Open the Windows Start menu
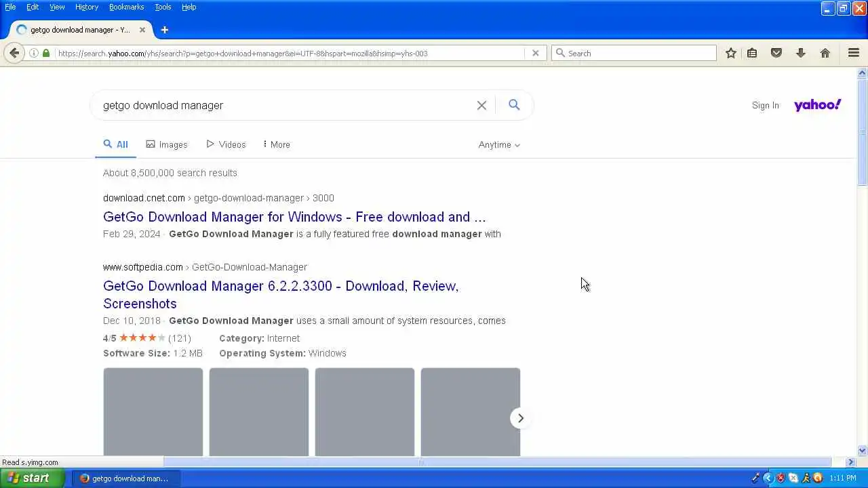Viewport: 868px width, 488px height. click(x=32, y=478)
